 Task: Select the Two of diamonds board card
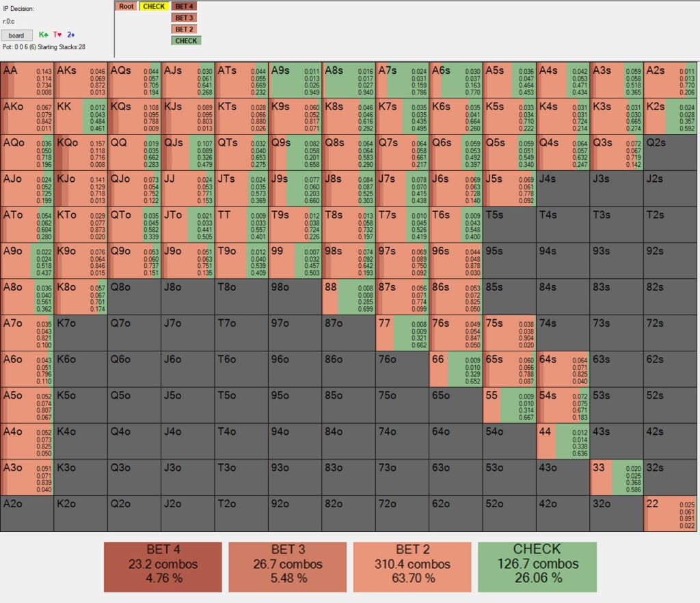pyautogui.click(x=70, y=35)
